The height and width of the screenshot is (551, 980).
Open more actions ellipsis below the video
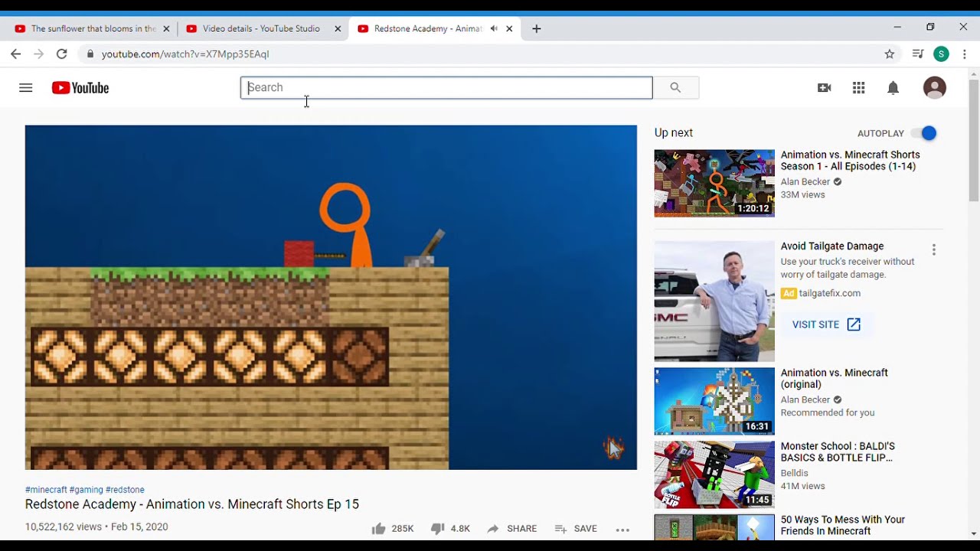click(622, 529)
